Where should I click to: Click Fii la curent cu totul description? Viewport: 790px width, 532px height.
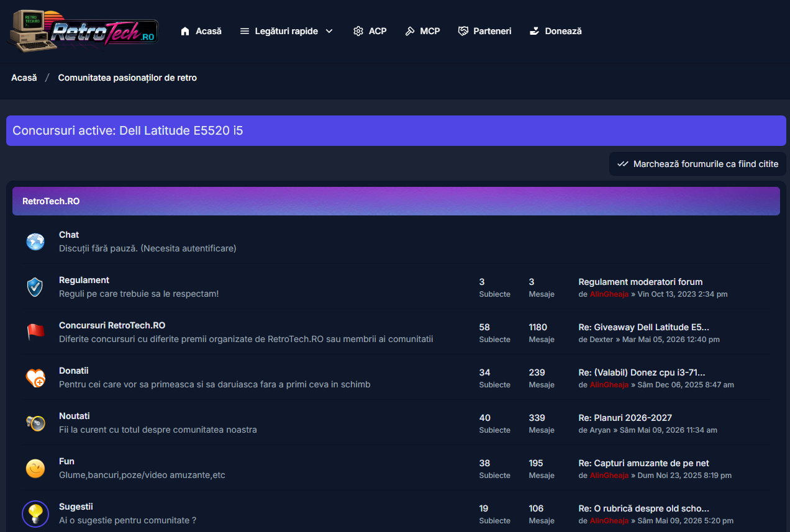tap(158, 430)
